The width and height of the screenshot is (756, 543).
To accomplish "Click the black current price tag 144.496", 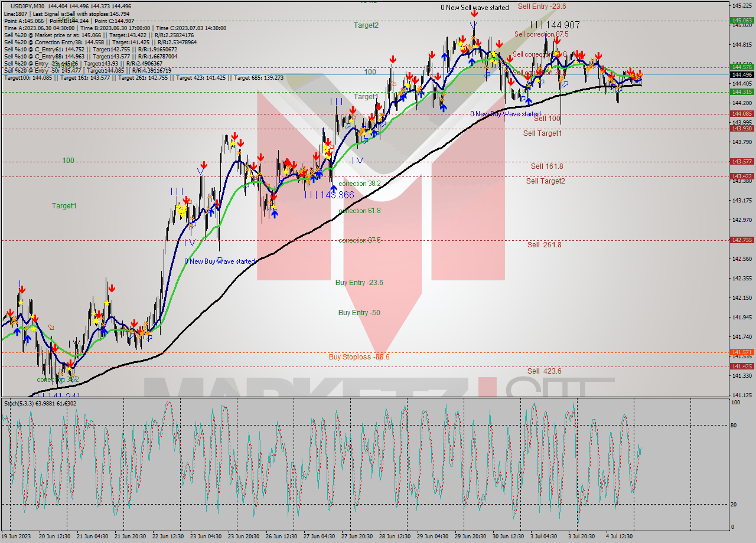I will click(742, 74).
